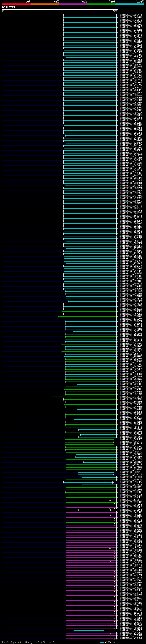This screenshot has height=644, width=146.
Task: Select hit label UniRef100_C4PBJ3
Action: (131, 331)
